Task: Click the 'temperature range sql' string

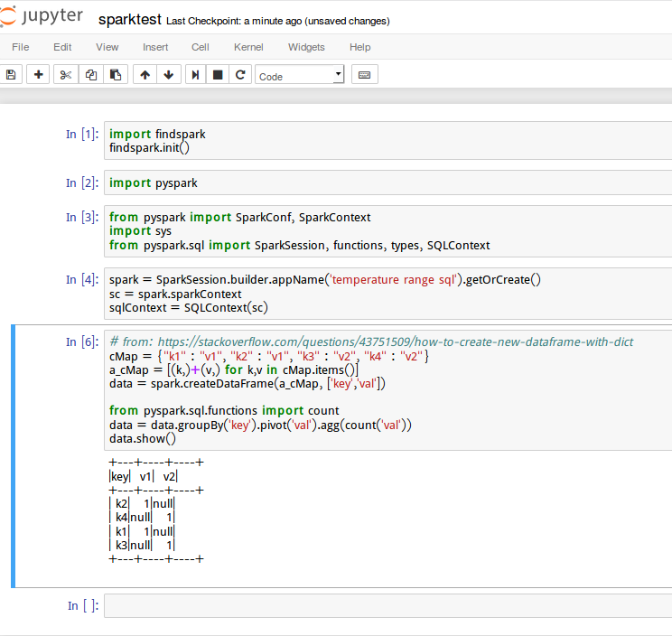Action: pos(394,280)
